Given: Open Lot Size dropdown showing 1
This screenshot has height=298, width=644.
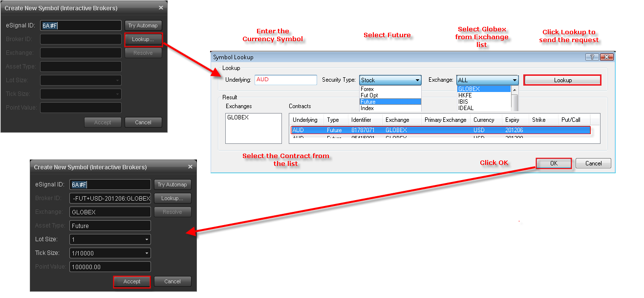Looking at the screenshot, I should pyautogui.click(x=110, y=239).
